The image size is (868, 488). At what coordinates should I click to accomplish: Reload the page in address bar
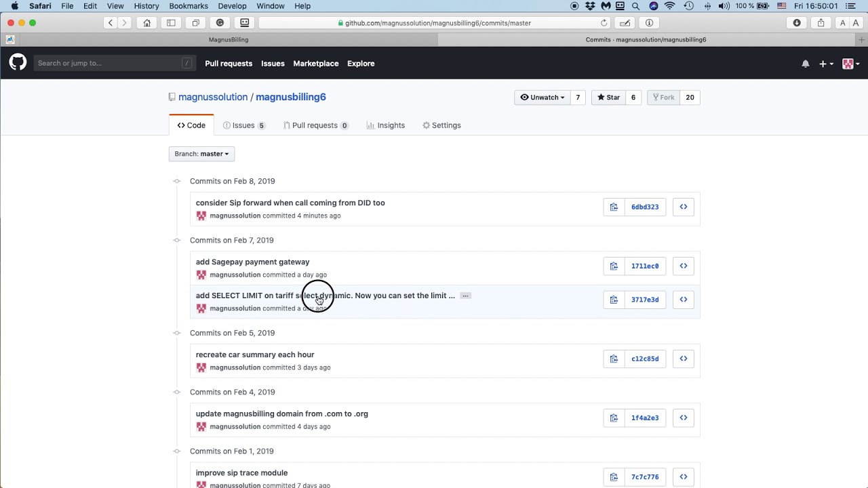pos(604,22)
